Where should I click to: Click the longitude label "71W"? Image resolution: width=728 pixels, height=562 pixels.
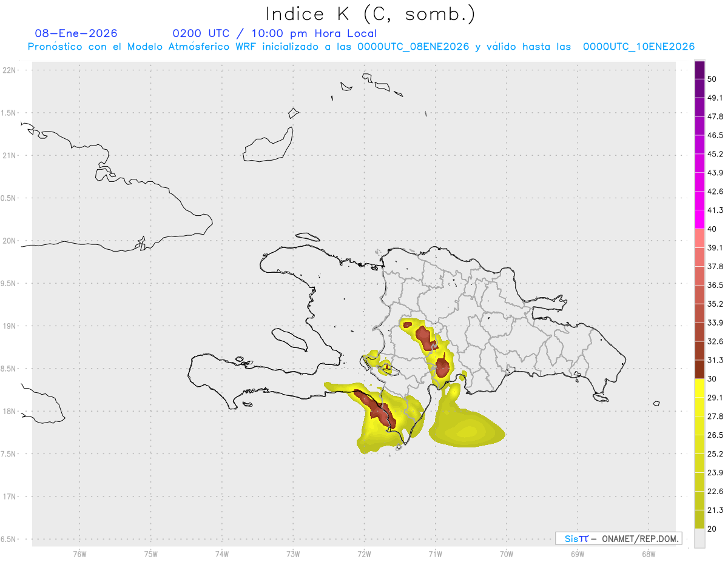click(x=436, y=554)
